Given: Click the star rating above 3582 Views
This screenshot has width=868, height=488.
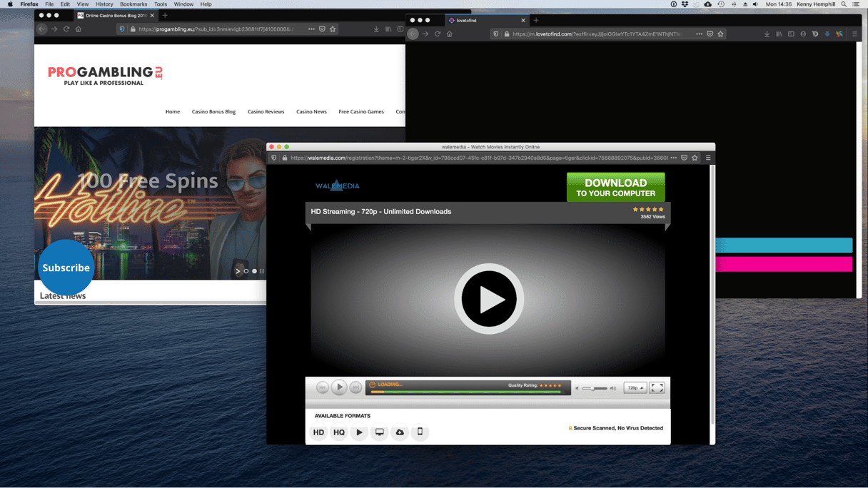Looking at the screenshot, I should pos(648,210).
